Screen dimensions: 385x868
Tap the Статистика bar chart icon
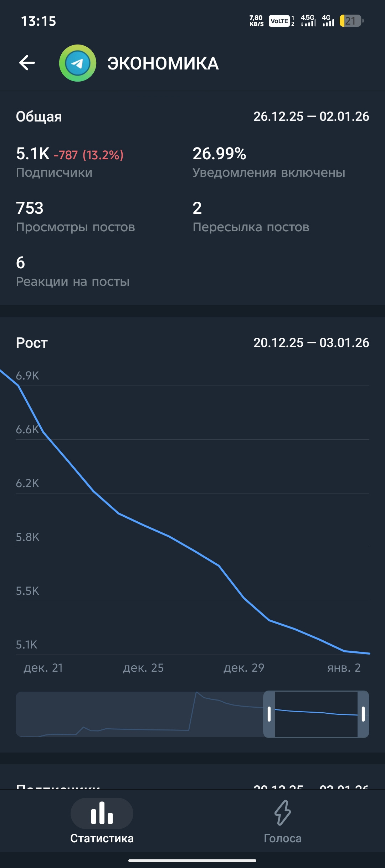(x=102, y=813)
